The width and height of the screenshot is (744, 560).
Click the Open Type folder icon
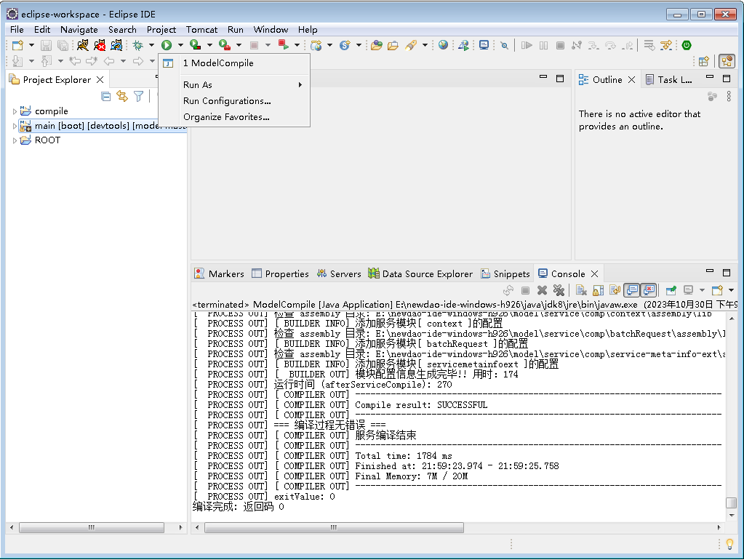(x=377, y=46)
